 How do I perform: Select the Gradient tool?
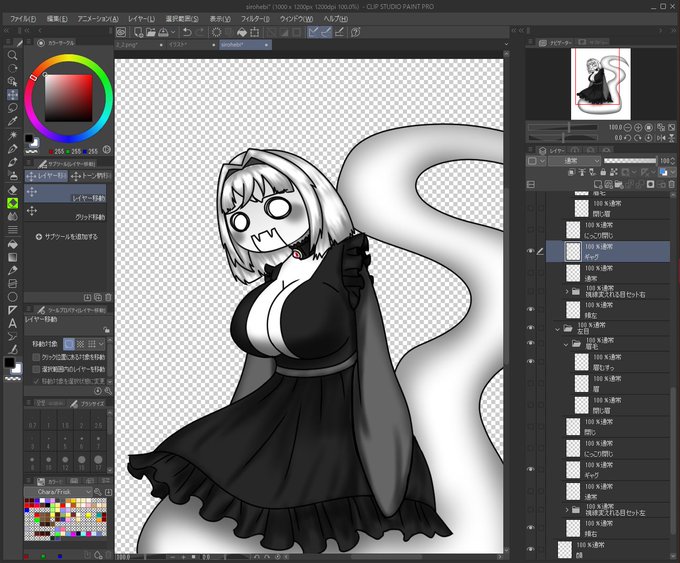click(13, 257)
